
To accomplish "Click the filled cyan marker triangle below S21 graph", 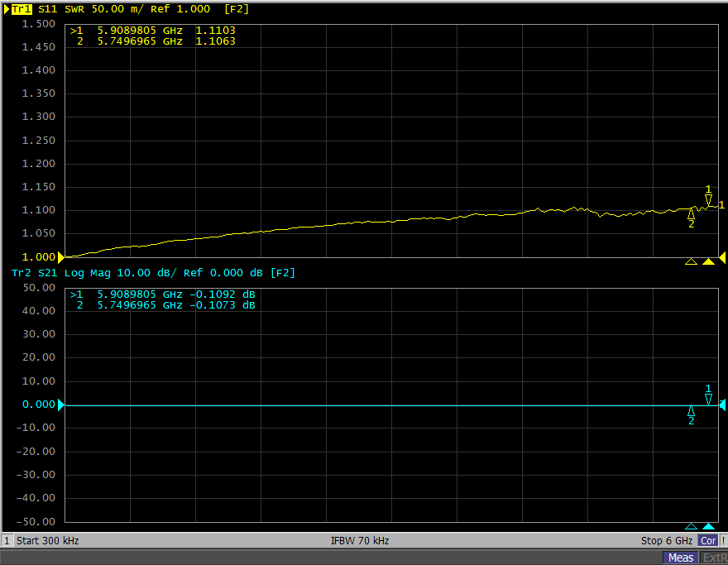I will click(708, 526).
